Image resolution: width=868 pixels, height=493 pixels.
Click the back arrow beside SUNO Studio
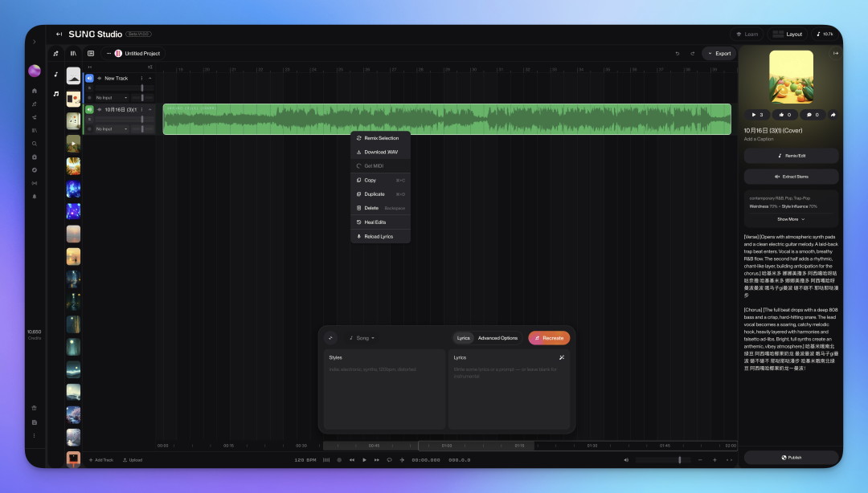[59, 35]
